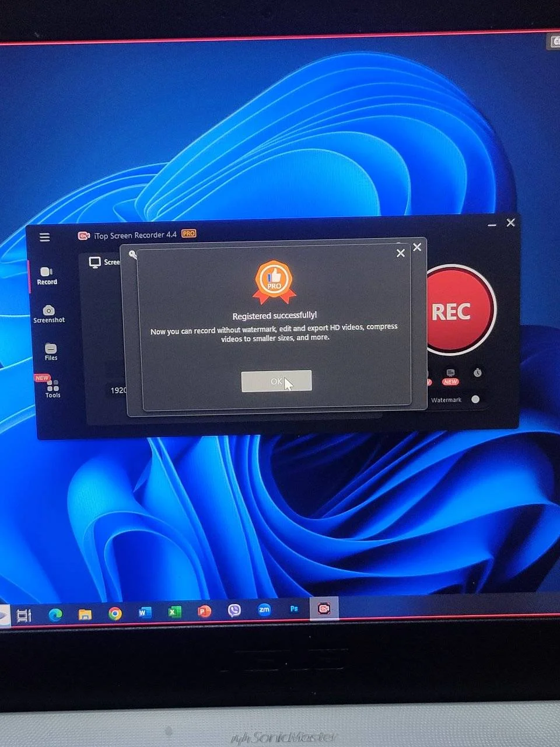
Task: Switch to the Record section
Action: (47, 276)
